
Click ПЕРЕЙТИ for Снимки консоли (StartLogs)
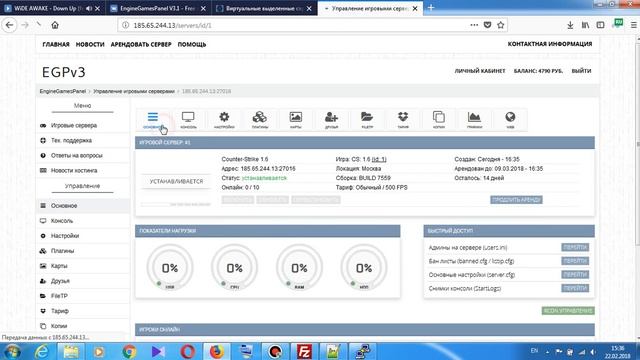click(x=575, y=288)
